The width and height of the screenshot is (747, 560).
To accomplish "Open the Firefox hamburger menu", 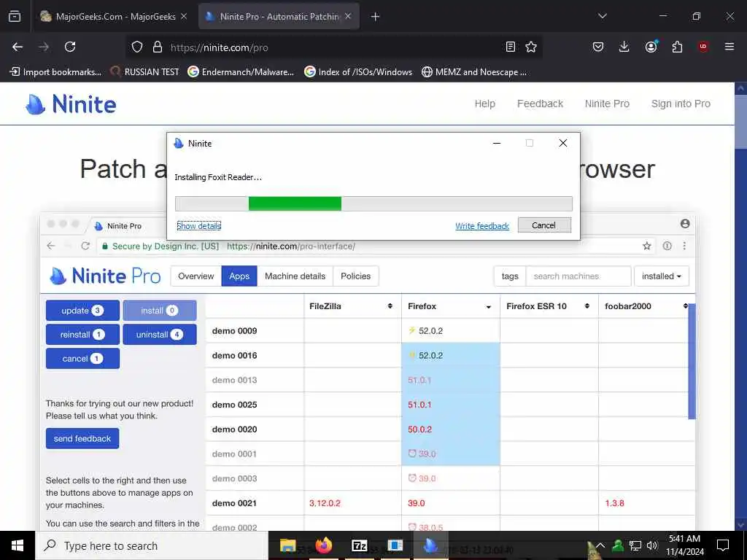I will pyautogui.click(x=729, y=47).
